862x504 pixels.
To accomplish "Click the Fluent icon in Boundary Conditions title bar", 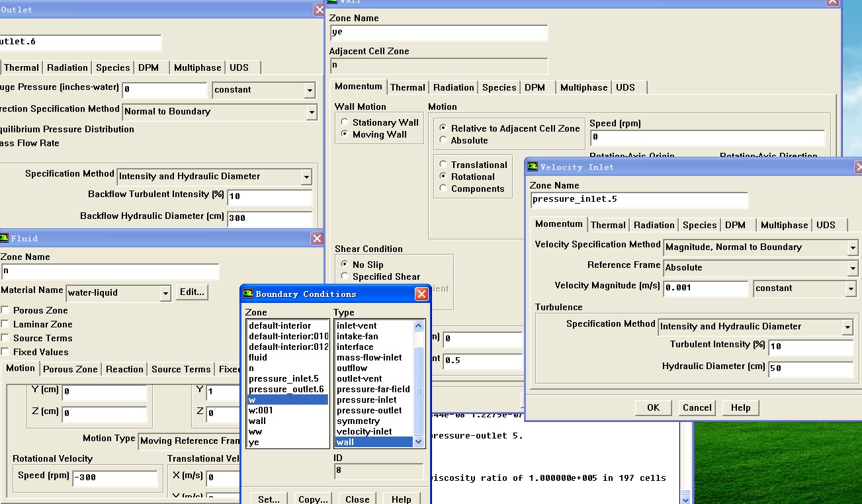I will click(x=248, y=294).
